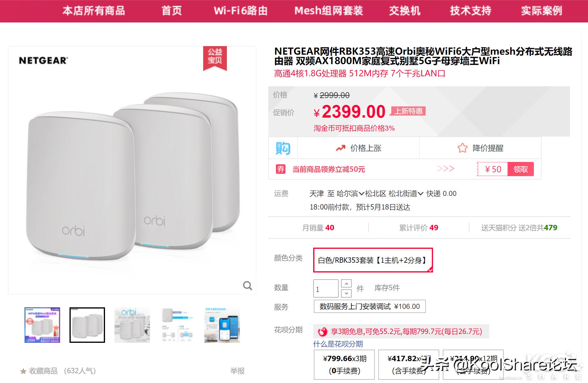
Task: Select the 白色/RBK353套装 color variant
Action: [x=373, y=260]
